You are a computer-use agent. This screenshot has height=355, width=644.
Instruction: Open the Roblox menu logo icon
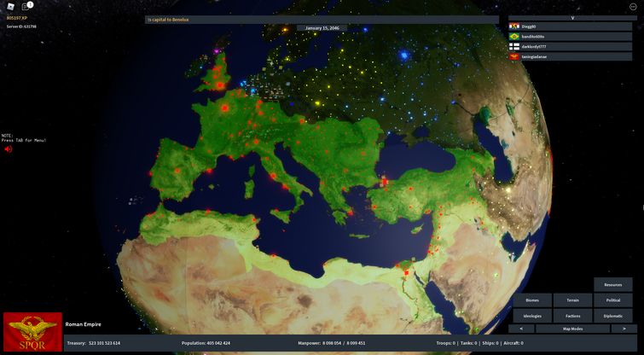[11, 6]
